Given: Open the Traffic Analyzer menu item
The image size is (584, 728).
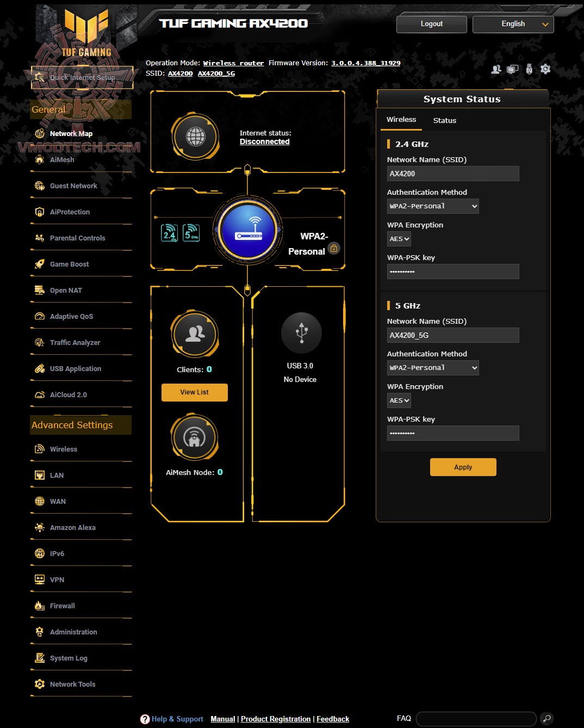Looking at the screenshot, I should tap(75, 343).
